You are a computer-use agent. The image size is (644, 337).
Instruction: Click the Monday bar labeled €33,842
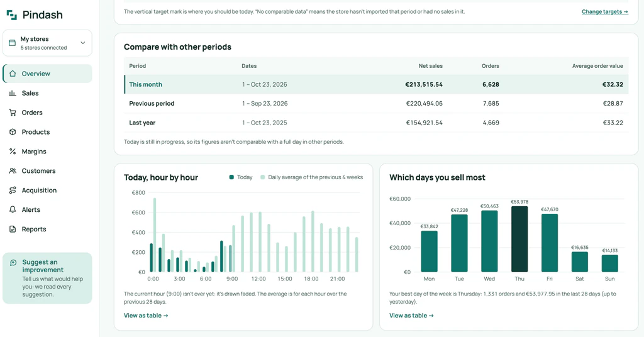429,251
